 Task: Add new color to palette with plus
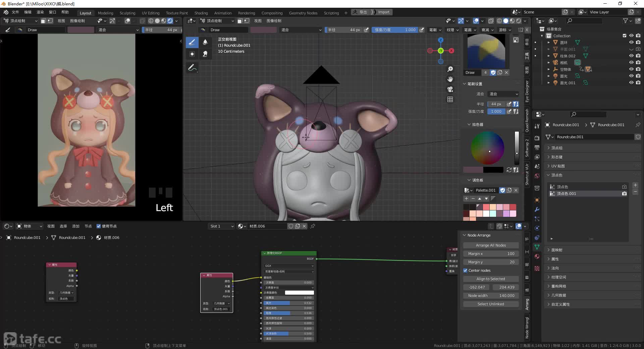coord(466,199)
